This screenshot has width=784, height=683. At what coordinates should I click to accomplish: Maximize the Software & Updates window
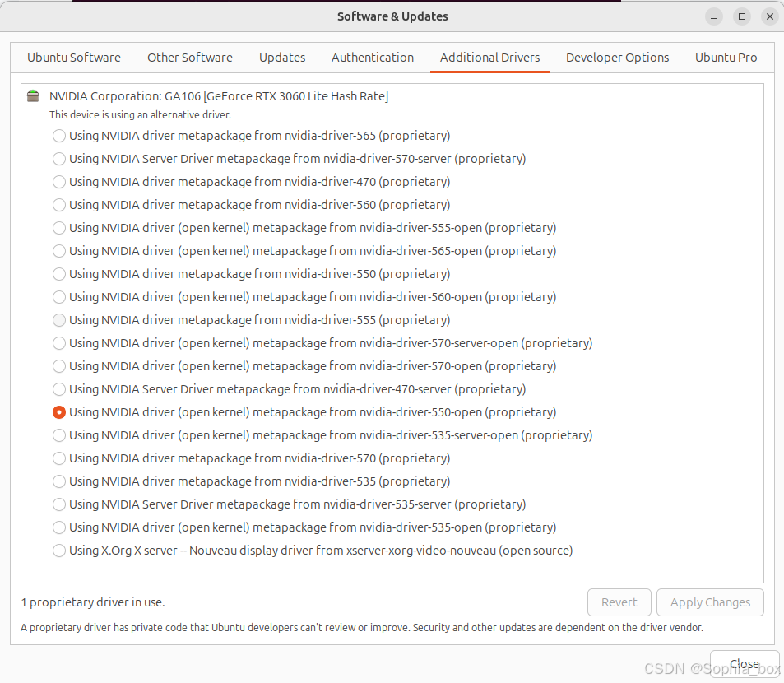click(x=742, y=16)
